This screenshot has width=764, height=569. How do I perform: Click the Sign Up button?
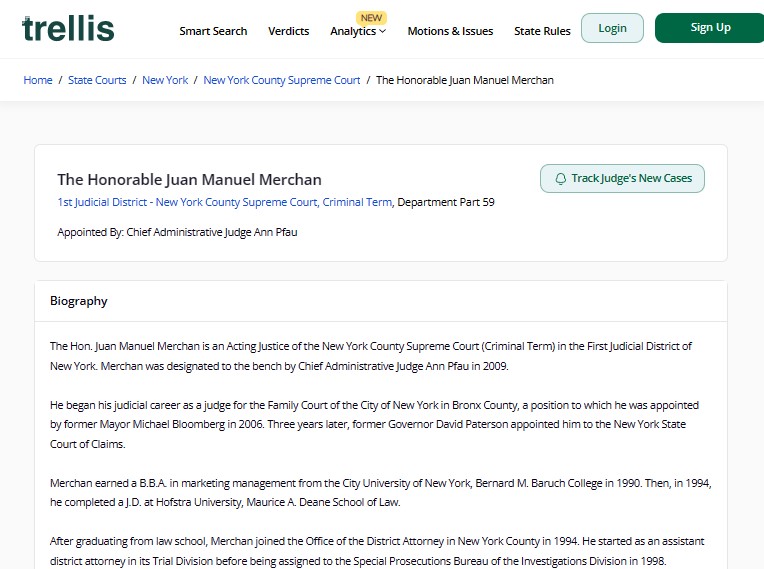(709, 28)
